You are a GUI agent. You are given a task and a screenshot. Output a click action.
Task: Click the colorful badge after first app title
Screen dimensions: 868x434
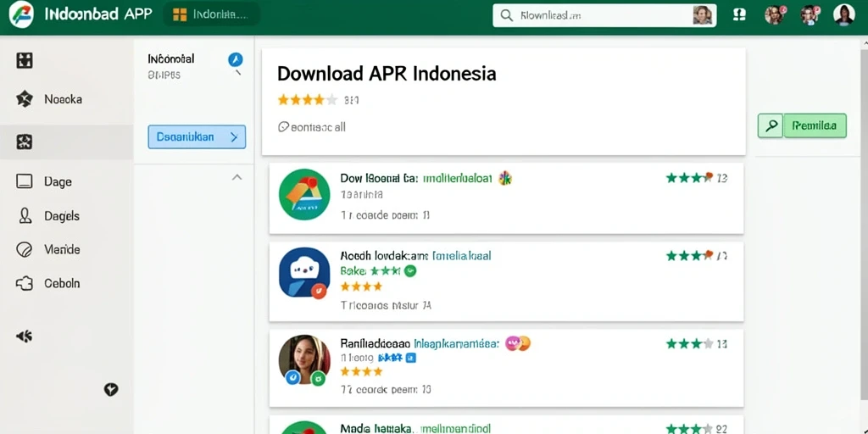tap(505, 178)
